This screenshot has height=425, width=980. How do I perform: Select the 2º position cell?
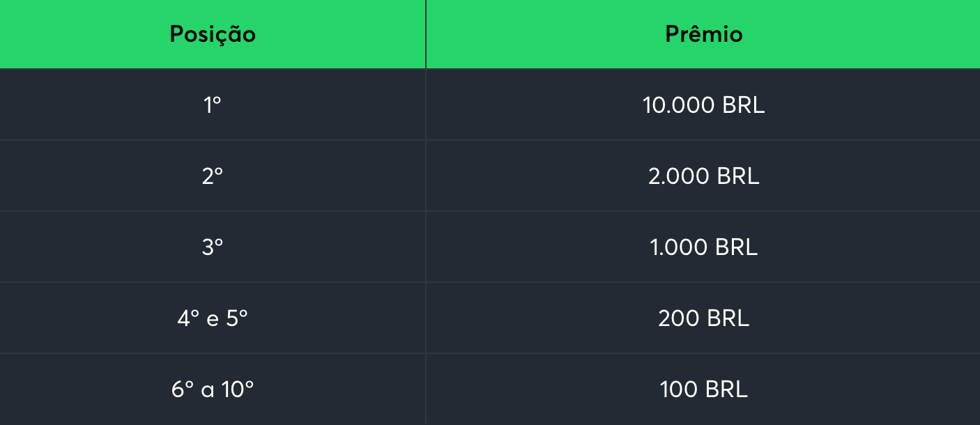213,176
